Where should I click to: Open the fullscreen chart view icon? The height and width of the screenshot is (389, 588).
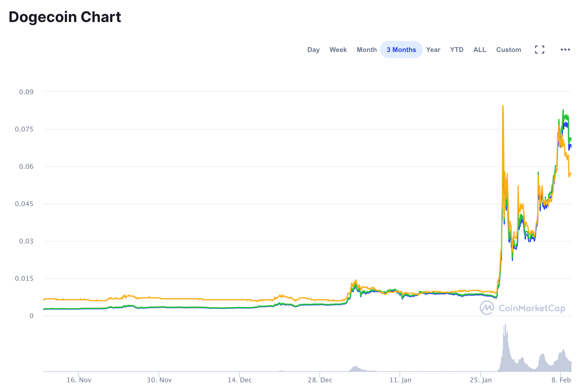(540, 50)
